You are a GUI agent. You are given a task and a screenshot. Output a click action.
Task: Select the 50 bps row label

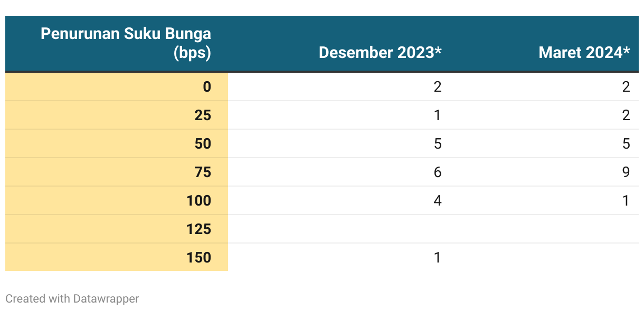coord(203,144)
